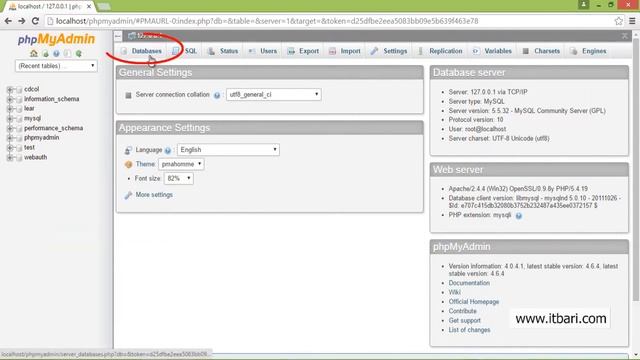The height and width of the screenshot is (360, 640).
Task: Click the browser back arrow
Action: 8,21
